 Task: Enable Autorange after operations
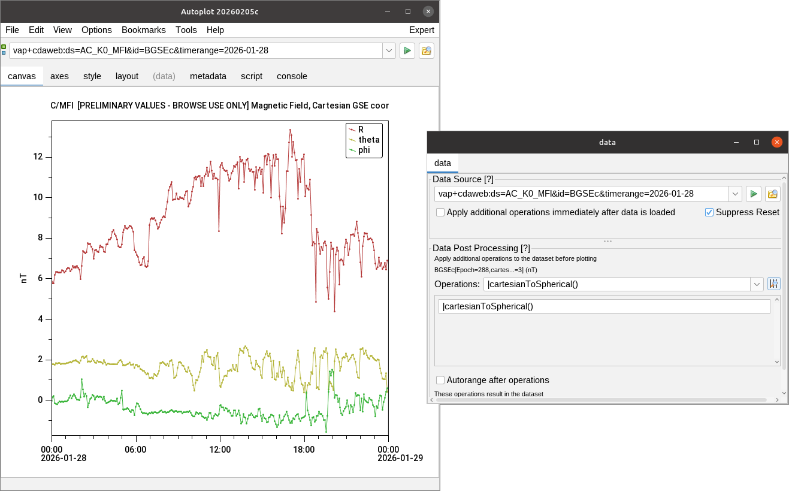[x=441, y=380]
